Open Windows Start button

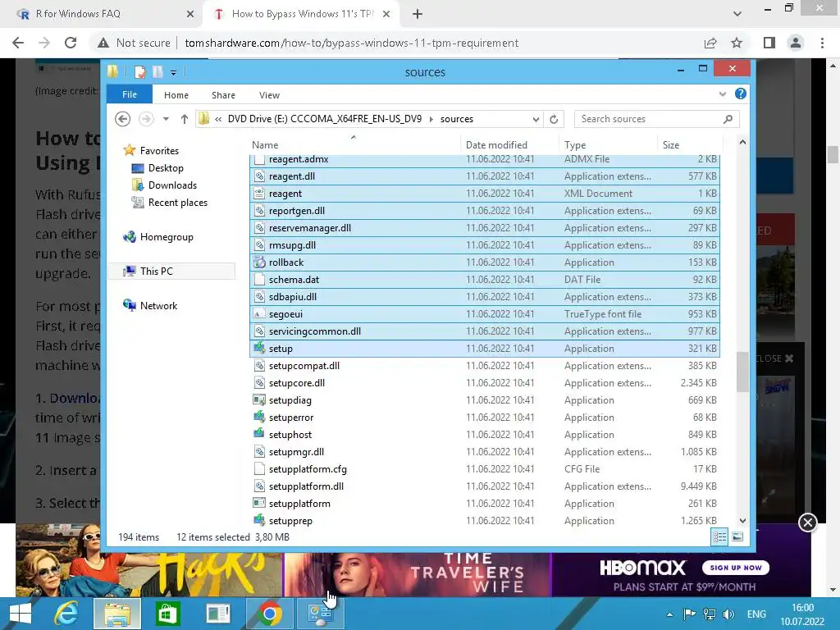[x=21, y=614]
